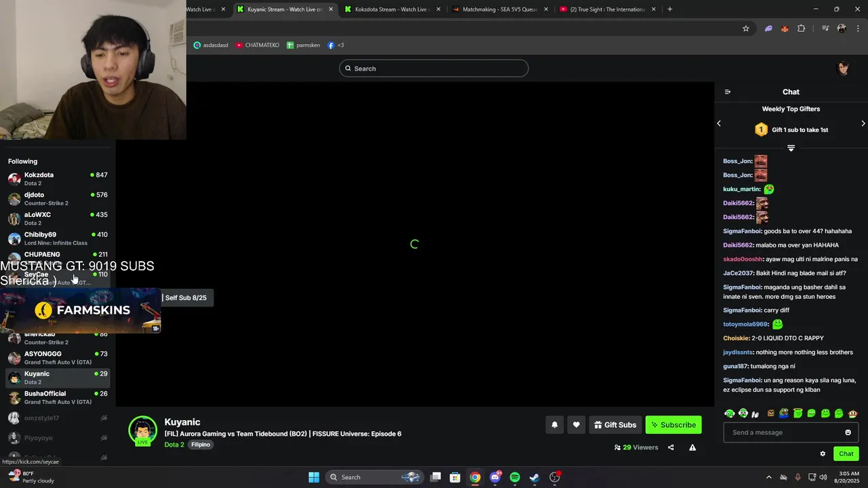Viewport: 868px width, 488px height.
Task: Click the MetaMask fox extension icon
Action: click(785, 28)
